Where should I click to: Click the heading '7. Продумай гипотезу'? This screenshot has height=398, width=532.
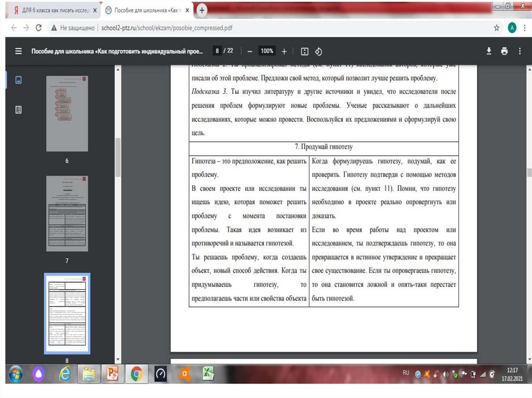click(324, 147)
